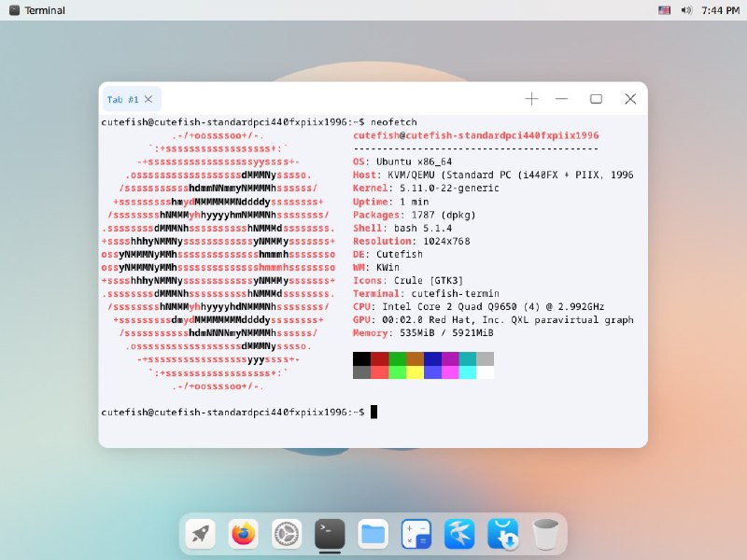Image resolution: width=747 pixels, height=560 pixels.
Task: Open the app store bag icon
Action: (x=502, y=534)
